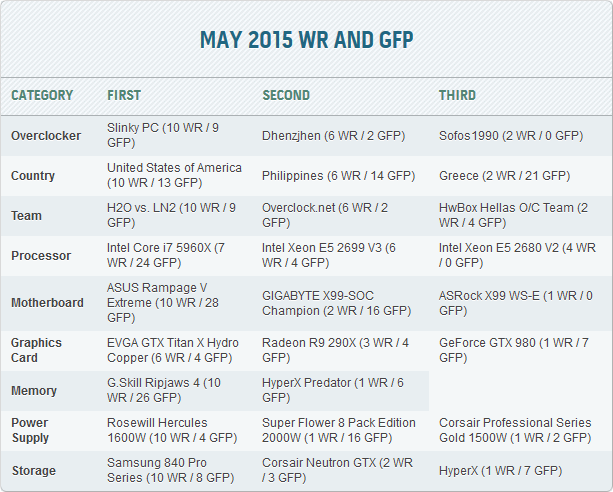Select the Overclocker row label
The height and width of the screenshot is (492, 613).
point(46,136)
